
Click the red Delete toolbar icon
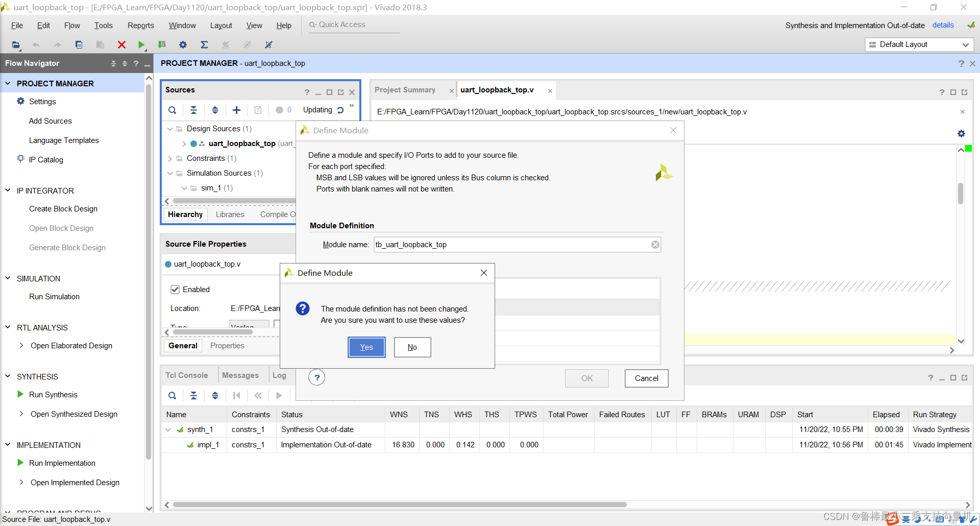(121, 45)
